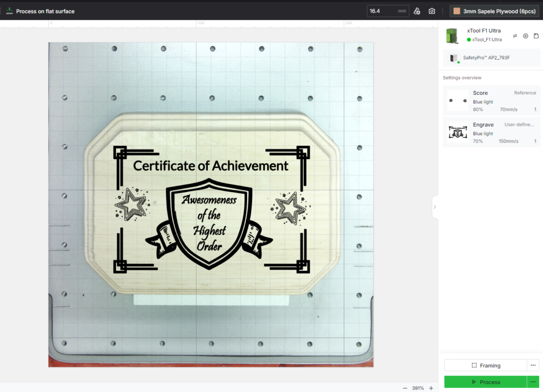This screenshot has width=543, height=392.
Task: Open the device settings target icon
Action: [x=526, y=36]
